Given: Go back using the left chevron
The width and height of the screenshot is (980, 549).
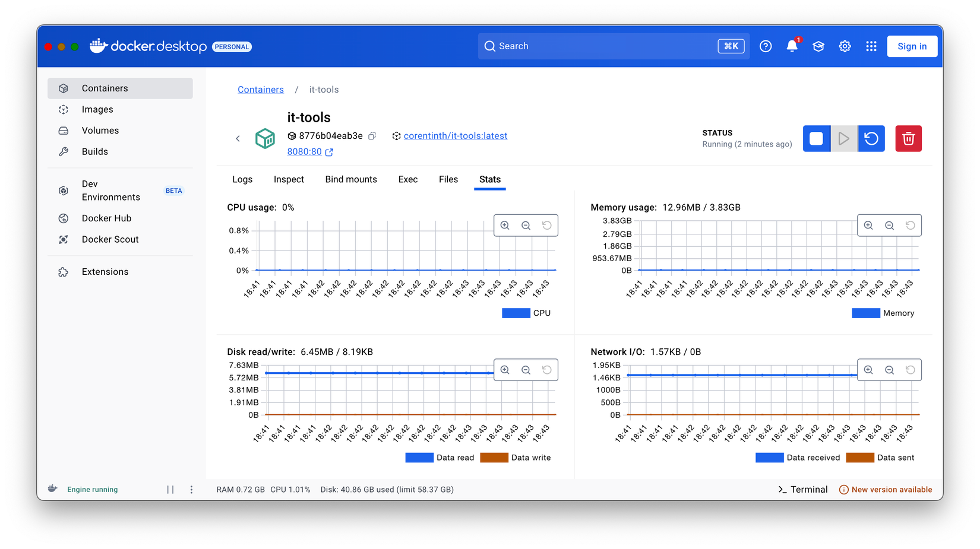Looking at the screenshot, I should [x=238, y=139].
